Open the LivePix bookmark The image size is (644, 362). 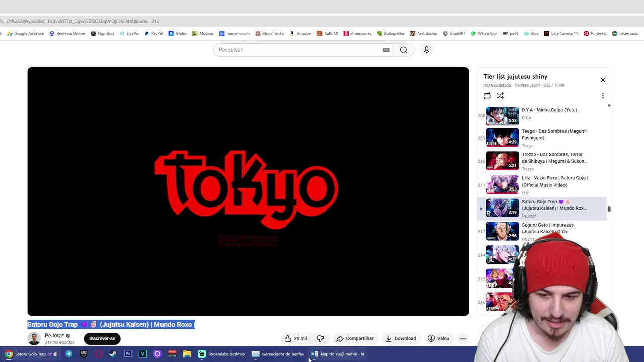129,34
